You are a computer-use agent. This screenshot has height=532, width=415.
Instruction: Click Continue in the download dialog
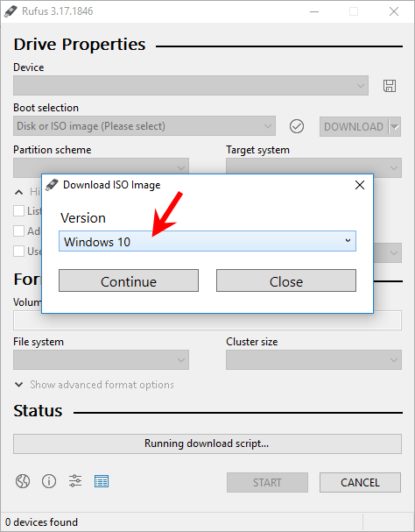(x=129, y=280)
